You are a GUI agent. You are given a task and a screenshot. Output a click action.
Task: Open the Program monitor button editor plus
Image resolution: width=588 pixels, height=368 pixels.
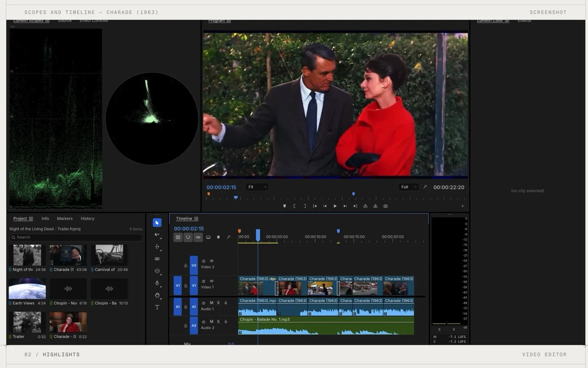(x=463, y=206)
